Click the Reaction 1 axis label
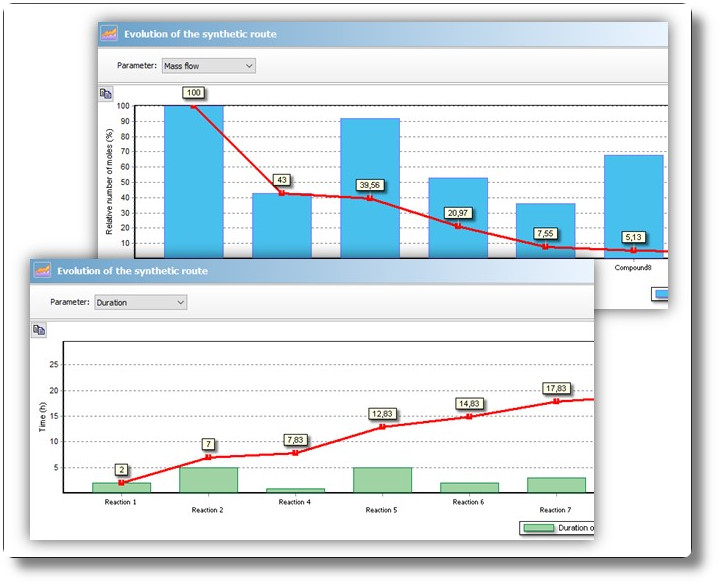 point(121,502)
